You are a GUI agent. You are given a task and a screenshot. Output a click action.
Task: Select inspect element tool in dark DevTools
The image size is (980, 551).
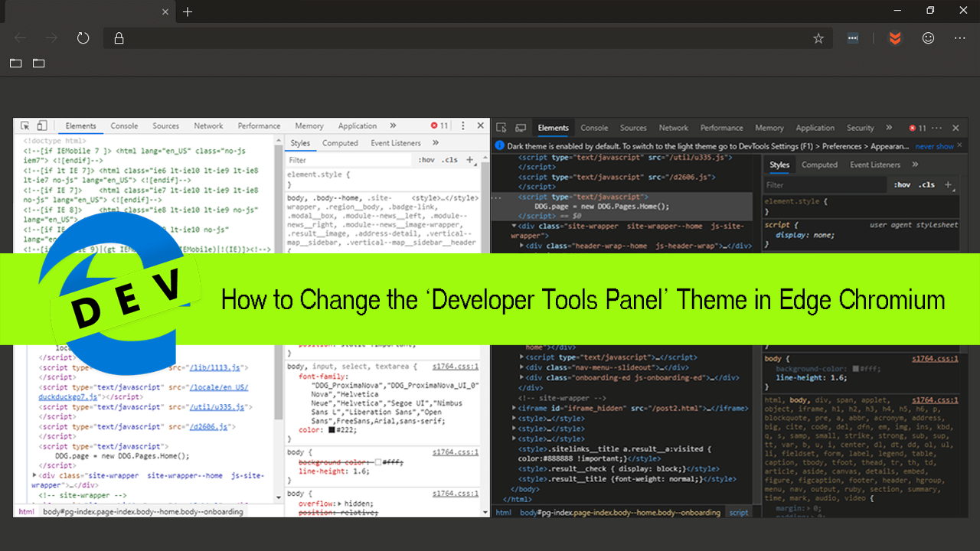(x=501, y=128)
